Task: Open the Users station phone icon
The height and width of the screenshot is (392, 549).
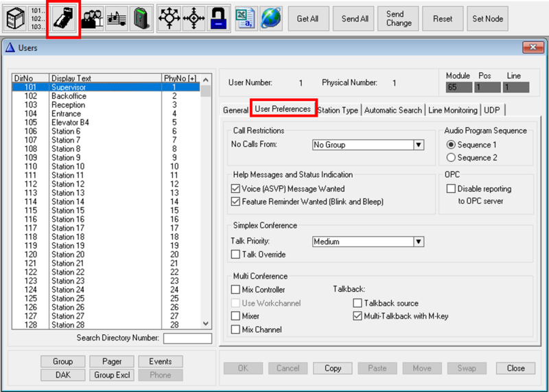Action: pyautogui.click(x=63, y=19)
